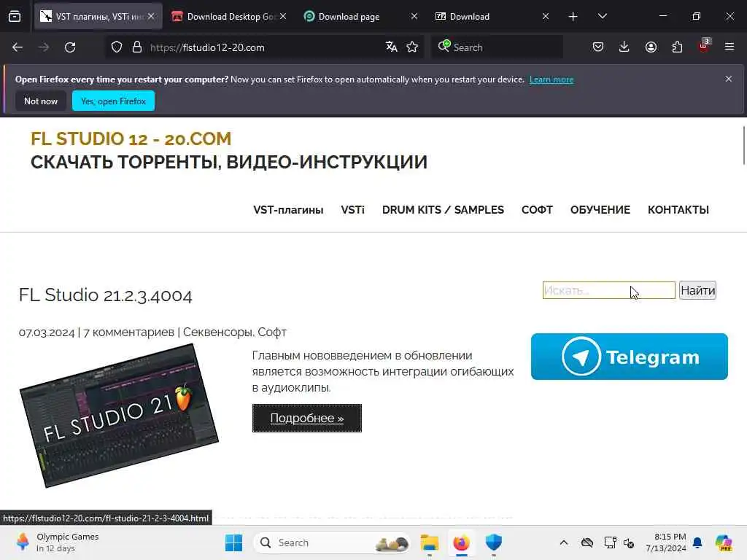Close the Download page tab
The width and height of the screenshot is (747, 560).
point(414,16)
